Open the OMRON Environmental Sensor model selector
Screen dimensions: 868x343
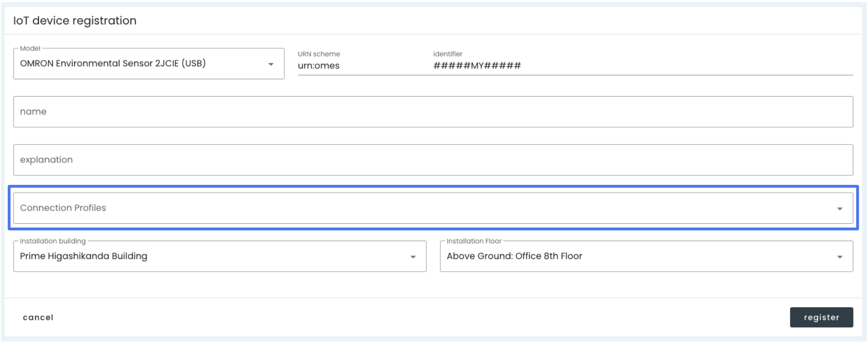click(x=149, y=64)
